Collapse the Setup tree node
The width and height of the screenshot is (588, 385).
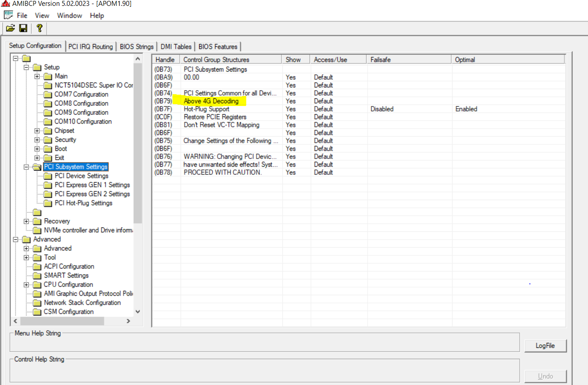click(x=26, y=67)
